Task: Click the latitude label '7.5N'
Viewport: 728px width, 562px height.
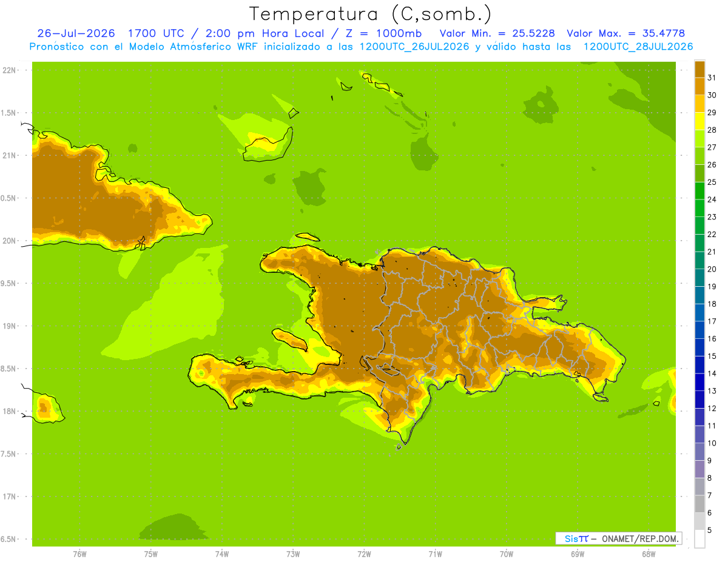Action: [8, 454]
